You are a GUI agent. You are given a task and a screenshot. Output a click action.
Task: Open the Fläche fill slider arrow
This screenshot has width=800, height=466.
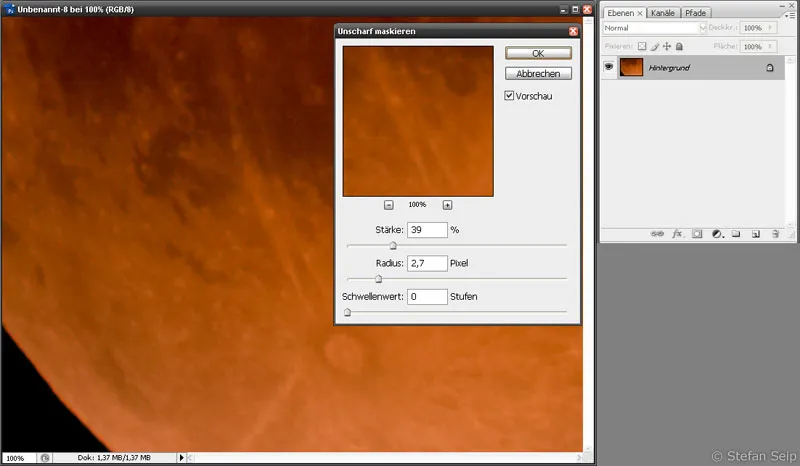pos(770,46)
